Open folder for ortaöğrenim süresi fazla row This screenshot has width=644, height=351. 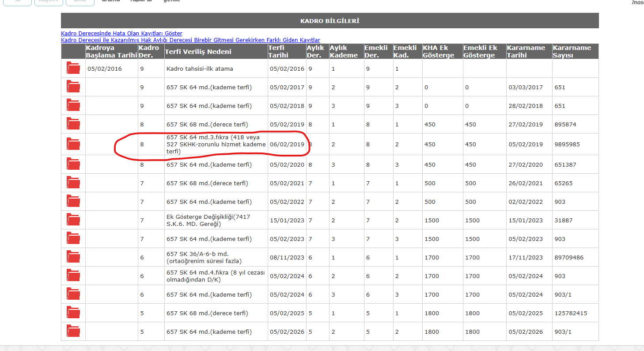(x=73, y=257)
